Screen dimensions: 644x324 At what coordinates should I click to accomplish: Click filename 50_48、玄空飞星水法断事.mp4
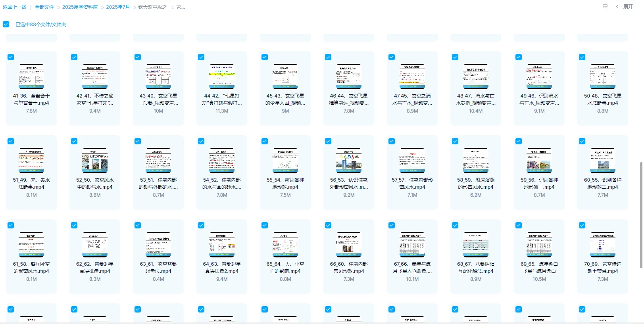pos(603,100)
